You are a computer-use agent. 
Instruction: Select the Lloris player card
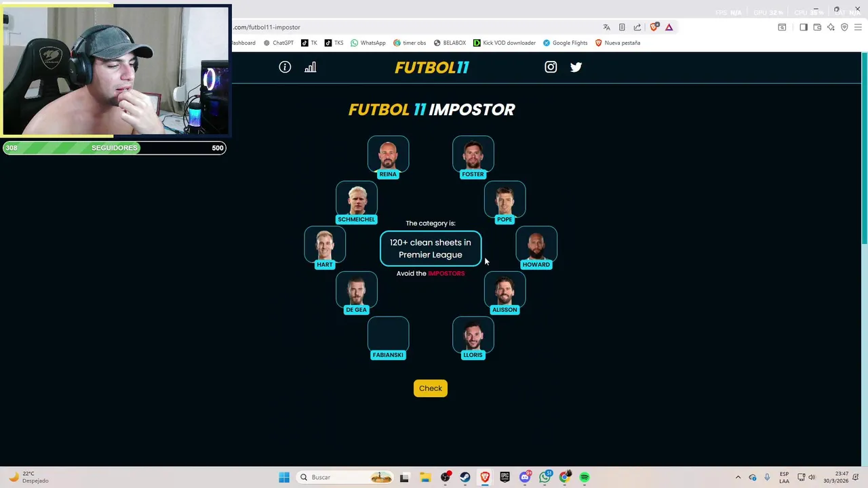[x=473, y=338]
